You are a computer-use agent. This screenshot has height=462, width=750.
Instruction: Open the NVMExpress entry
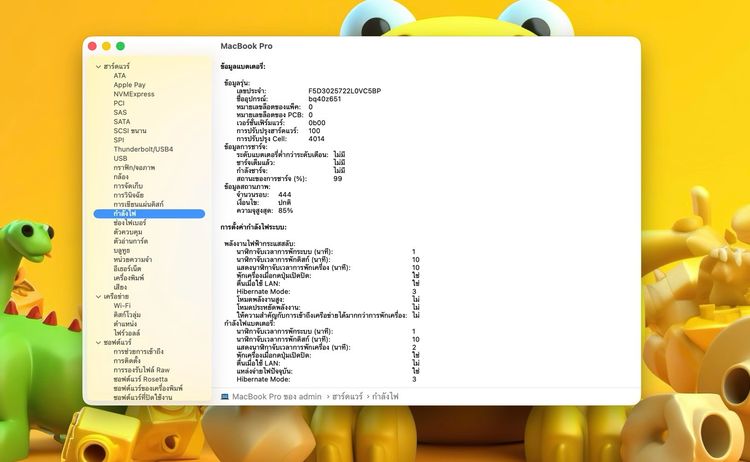(x=134, y=94)
